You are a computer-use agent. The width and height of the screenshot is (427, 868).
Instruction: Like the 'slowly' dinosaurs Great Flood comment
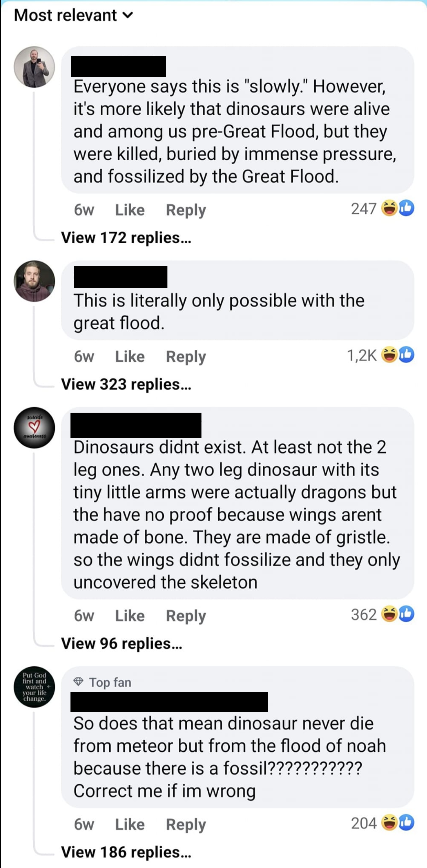pos(130,210)
